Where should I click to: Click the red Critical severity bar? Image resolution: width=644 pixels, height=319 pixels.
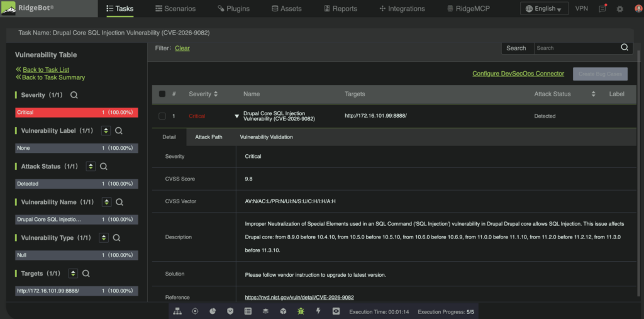pos(76,112)
